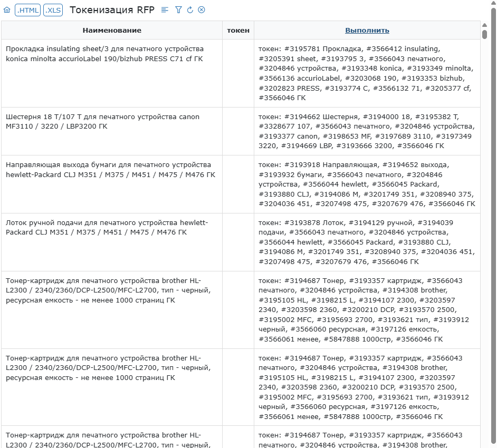The height and width of the screenshot is (448, 497).
Task: Click the Токенизация RFP title
Action: click(x=112, y=10)
